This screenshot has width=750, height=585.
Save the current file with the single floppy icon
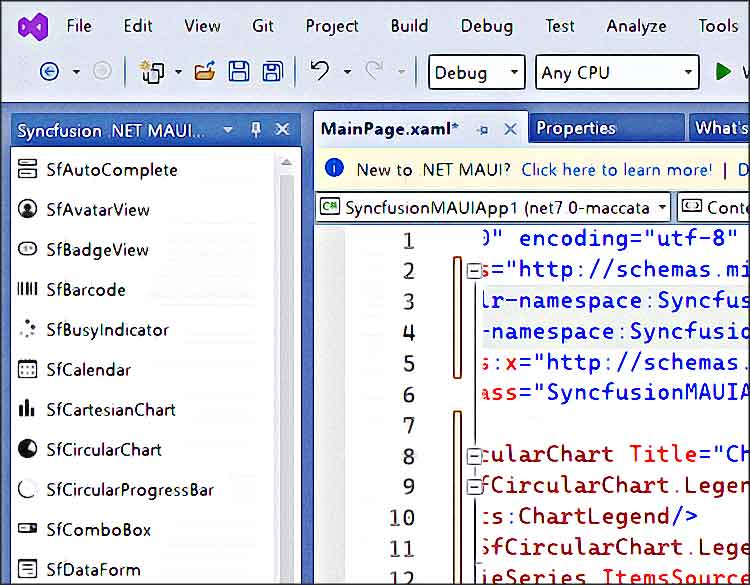239,72
